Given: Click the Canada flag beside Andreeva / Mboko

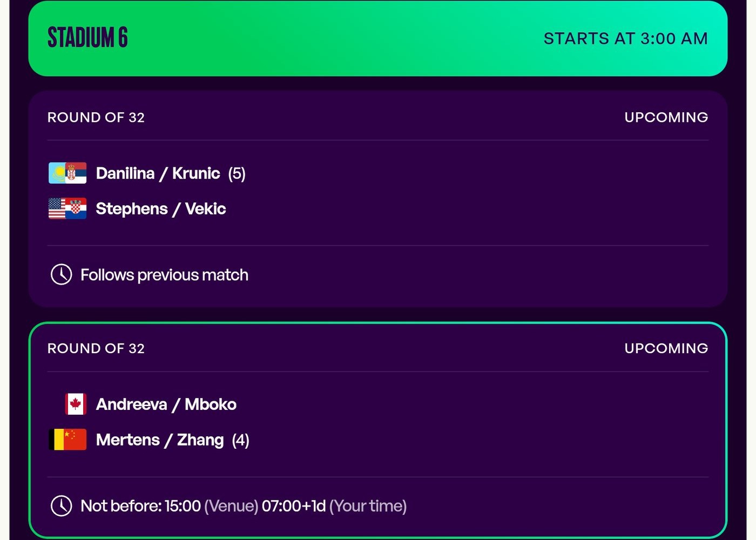Looking at the screenshot, I should coord(76,404).
